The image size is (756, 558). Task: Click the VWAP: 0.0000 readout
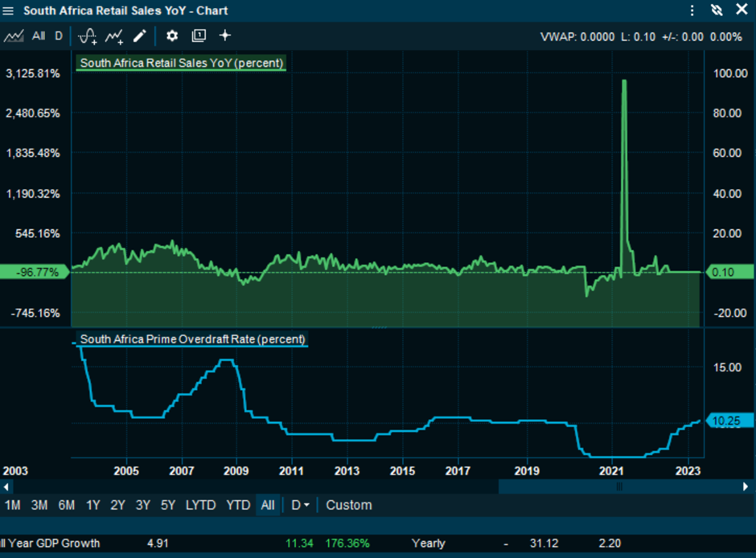click(577, 37)
